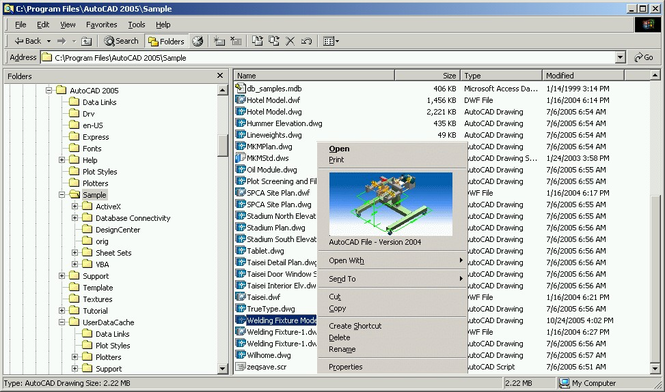
Task: Sort by Modified column header
Action: [x=583, y=76]
